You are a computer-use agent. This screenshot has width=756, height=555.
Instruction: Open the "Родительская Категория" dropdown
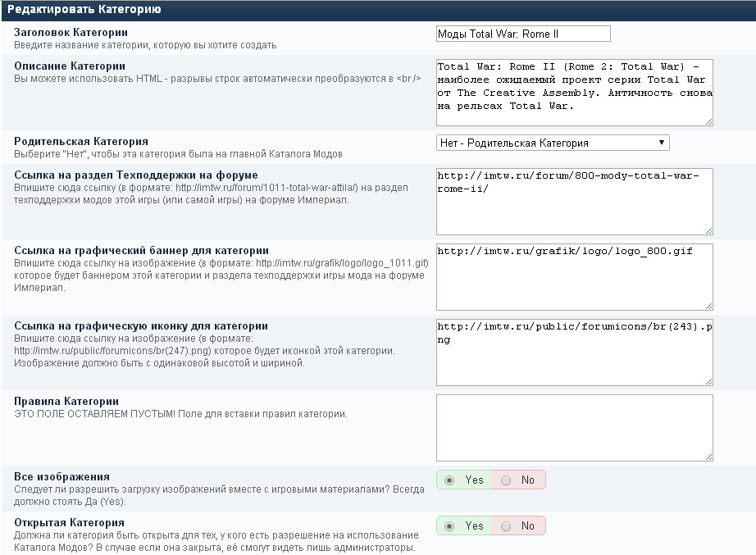coord(553,143)
